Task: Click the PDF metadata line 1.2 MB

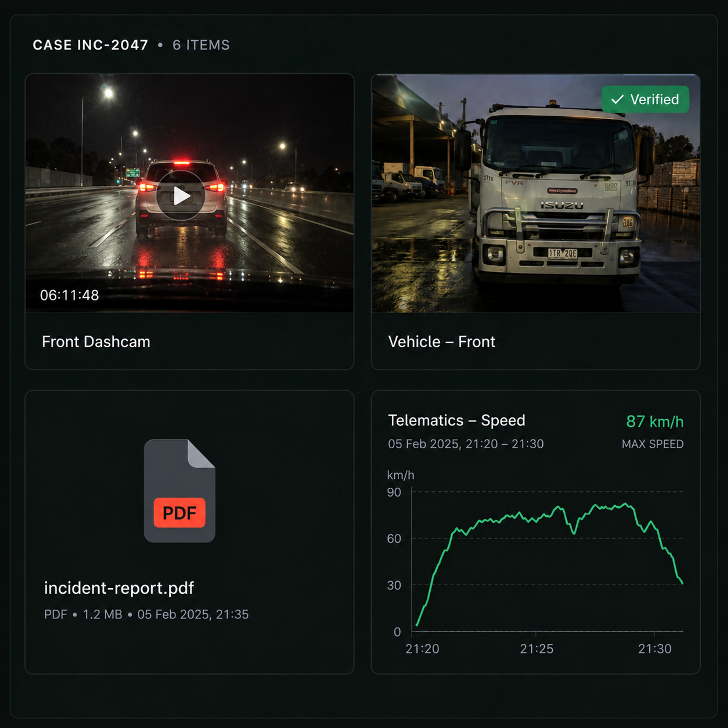Action: (x=103, y=615)
